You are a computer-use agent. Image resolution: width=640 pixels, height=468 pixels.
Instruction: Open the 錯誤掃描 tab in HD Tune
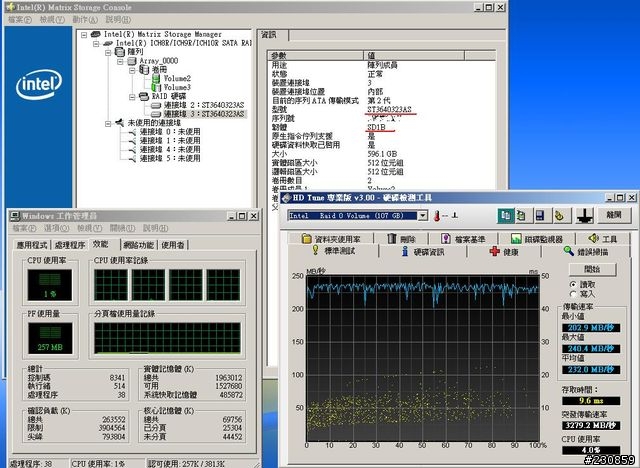587,251
